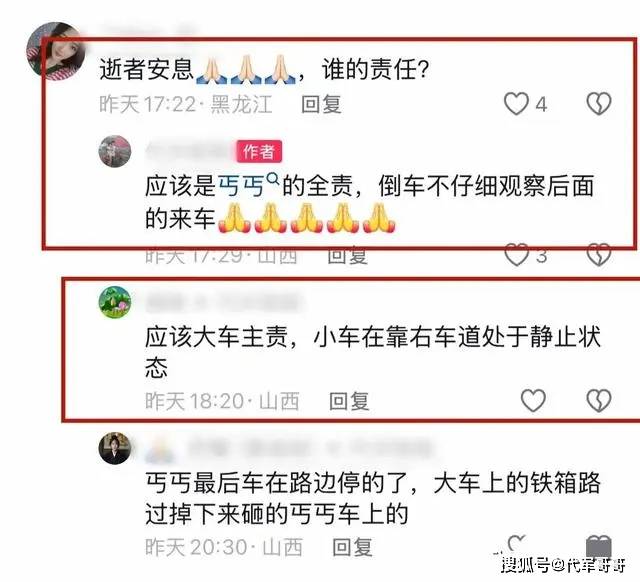Tap search magnifier beside 丐丐 keyword
Image resolution: width=640 pixels, height=582 pixels.
(273, 179)
